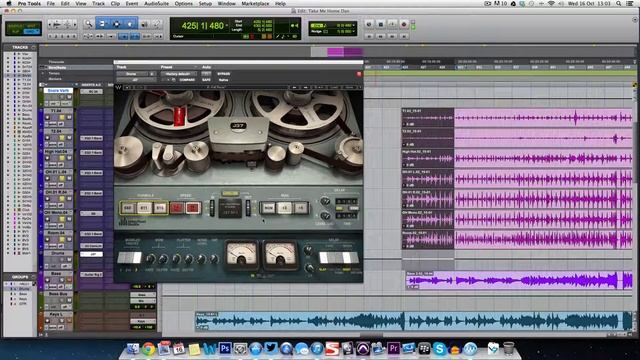Click the Saturation knob on the J37
This screenshot has width=640, height=360.
[x=213, y=259]
